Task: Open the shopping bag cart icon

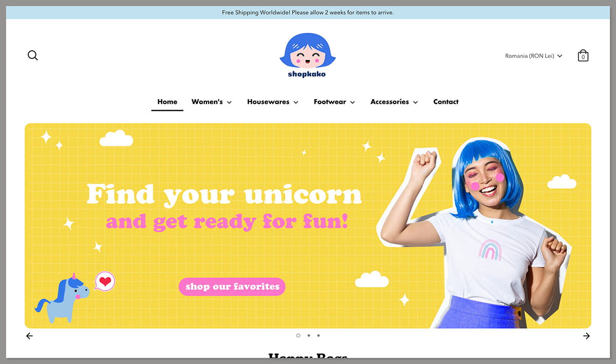Action: [583, 55]
